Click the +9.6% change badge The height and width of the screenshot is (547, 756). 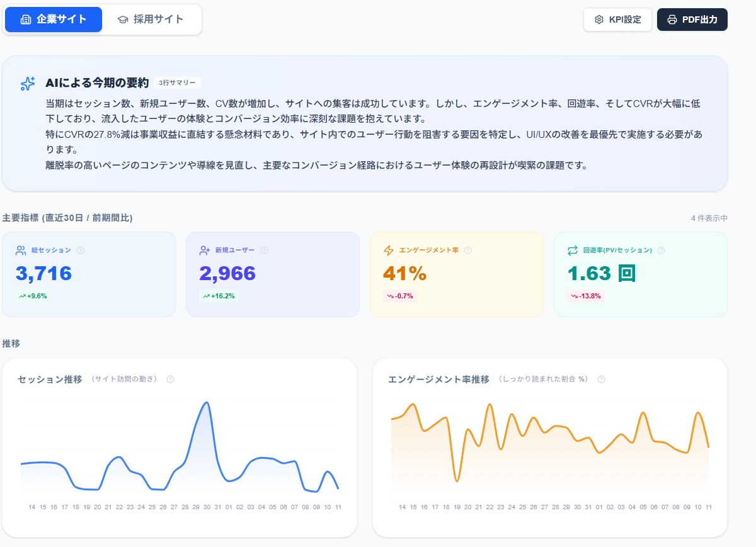(33, 296)
